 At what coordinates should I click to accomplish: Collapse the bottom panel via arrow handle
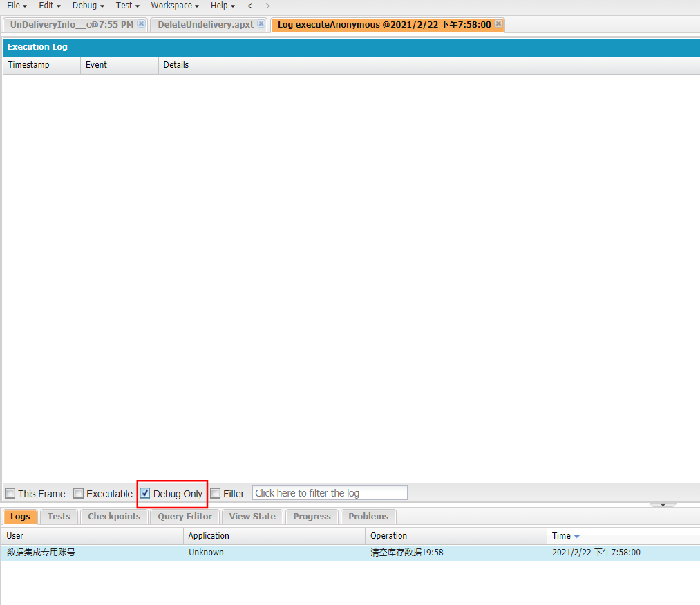pyautogui.click(x=663, y=505)
